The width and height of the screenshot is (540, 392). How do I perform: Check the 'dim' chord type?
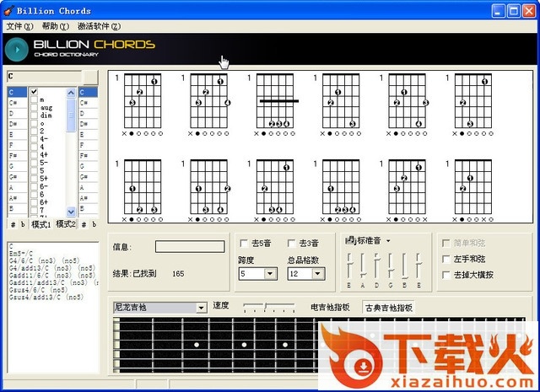click(34, 115)
